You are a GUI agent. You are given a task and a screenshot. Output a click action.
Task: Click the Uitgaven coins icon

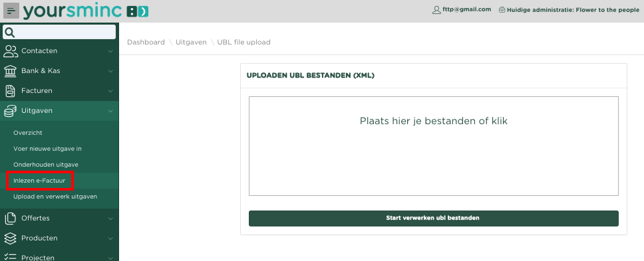(10, 111)
